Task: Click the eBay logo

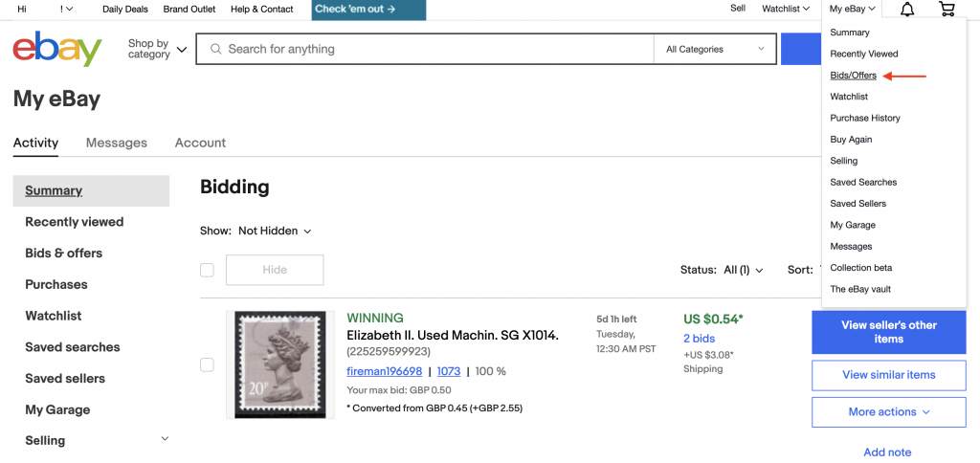Action: pos(57,49)
